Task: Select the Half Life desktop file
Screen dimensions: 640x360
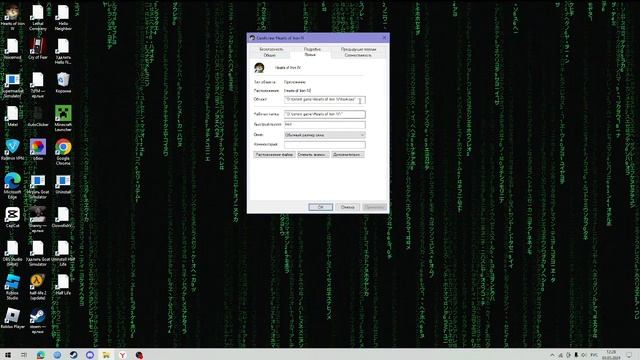Action: [x=63, y=284]
